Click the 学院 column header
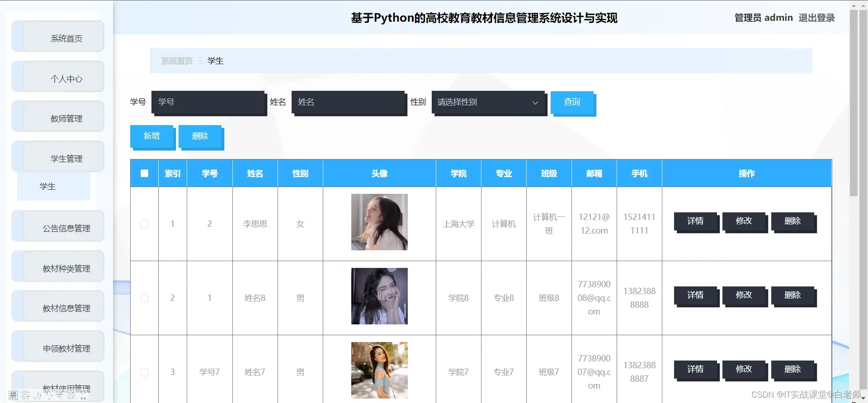 point(458,173)
